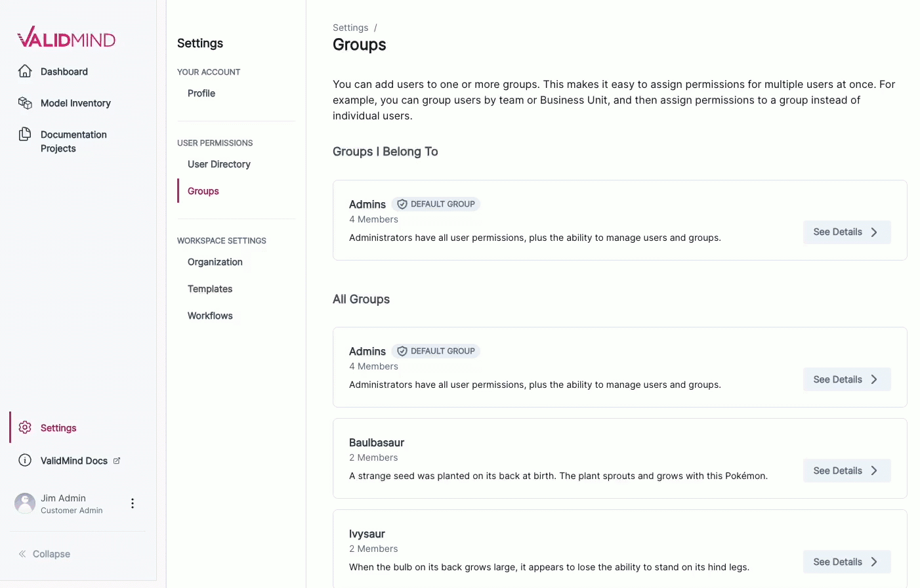Viewport: 920px width, 588px height.
Task: Click Jim Admin's profile avatar
Action: [x=24, y=503]
